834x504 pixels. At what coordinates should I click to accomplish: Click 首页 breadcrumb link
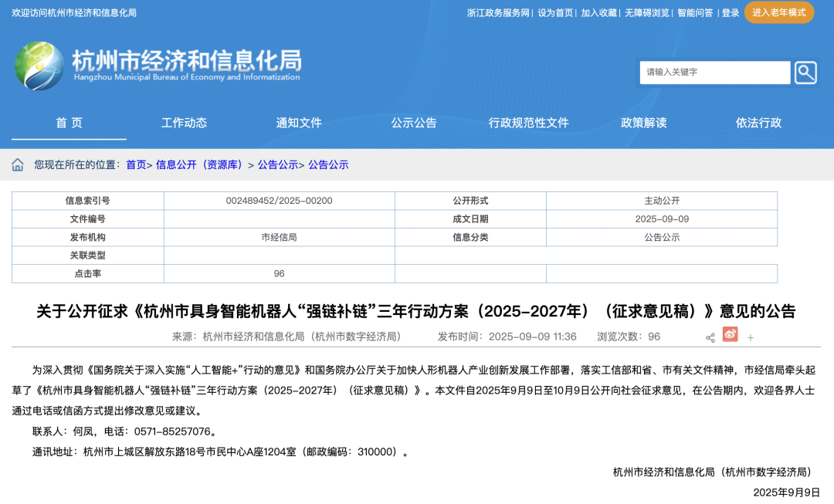tap(136, 165)
